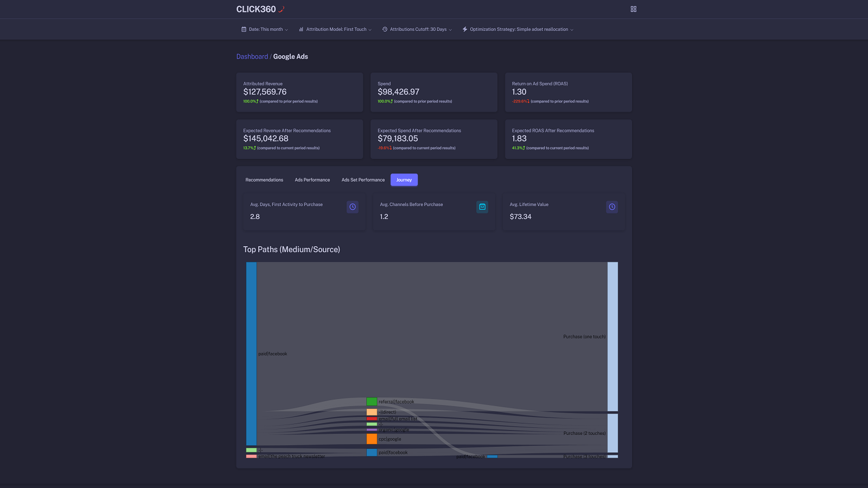Open the Dashboard breadcrumb link

point(252,56)
